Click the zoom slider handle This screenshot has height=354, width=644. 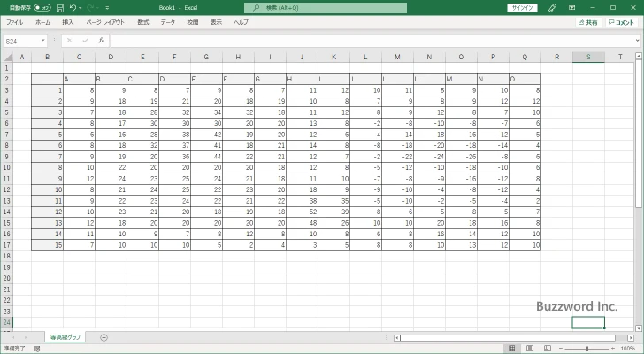pyautogui.click(x=586, y=349)
